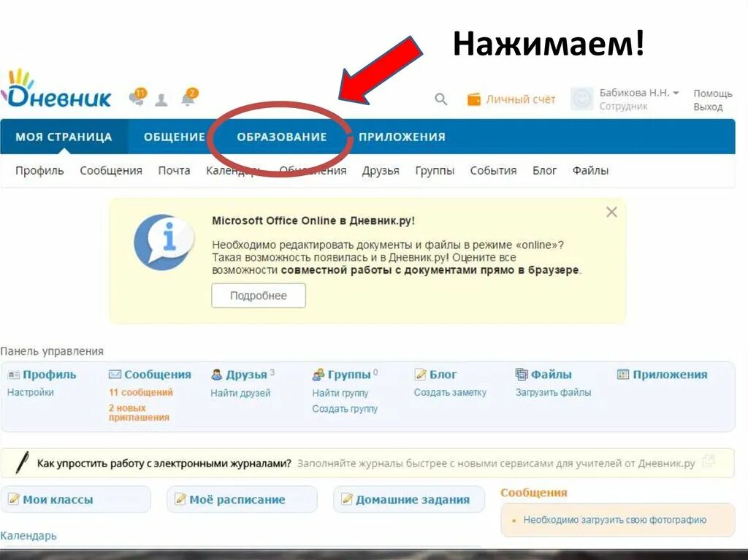The width and height of the screenshot is (748, 560).
Task: Click the Подробнее button
Action: pyautogui.click(x=259, y=296)
